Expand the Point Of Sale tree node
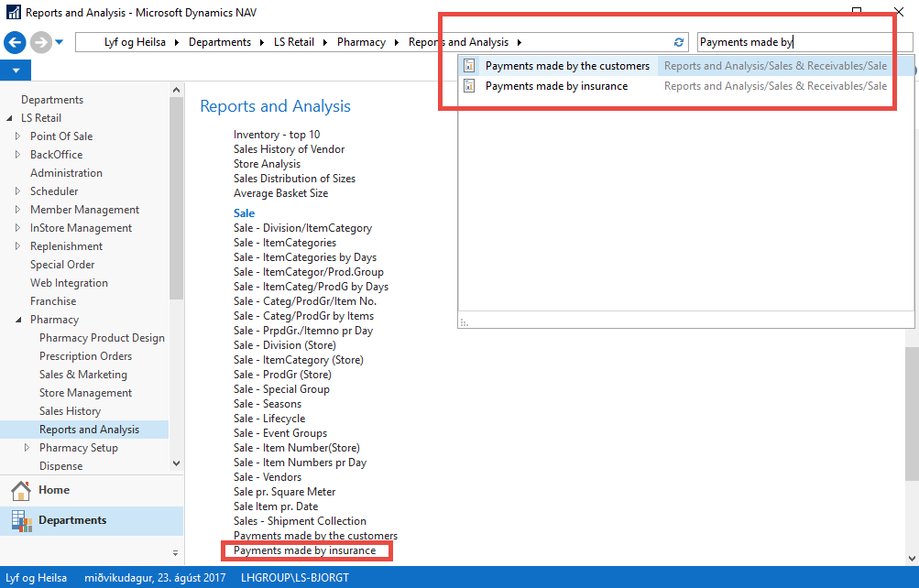Screen dimensions: 919x588 [x=17, y=136]
